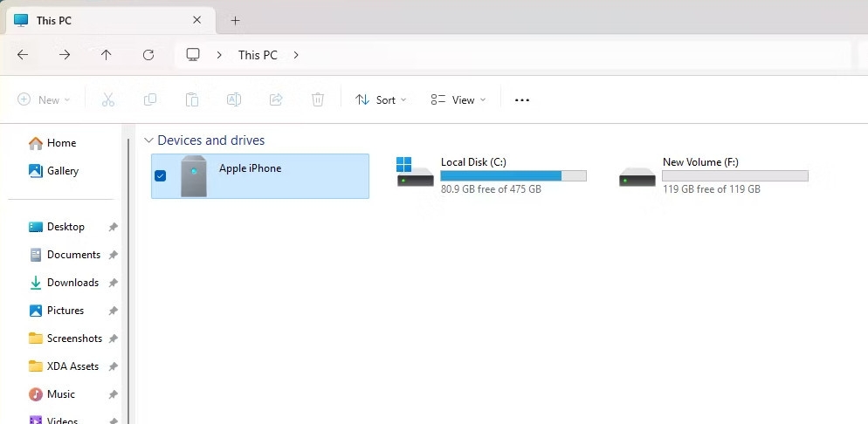Screen dimensions: 868x424
Task: Click the pin icon next to Documents
Action: pos(113,255)
